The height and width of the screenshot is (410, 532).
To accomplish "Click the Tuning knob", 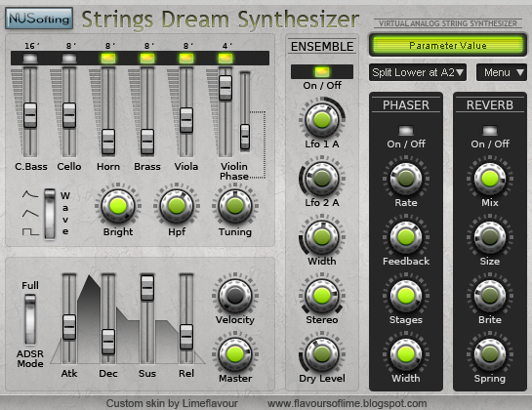I will click(235, 206).
